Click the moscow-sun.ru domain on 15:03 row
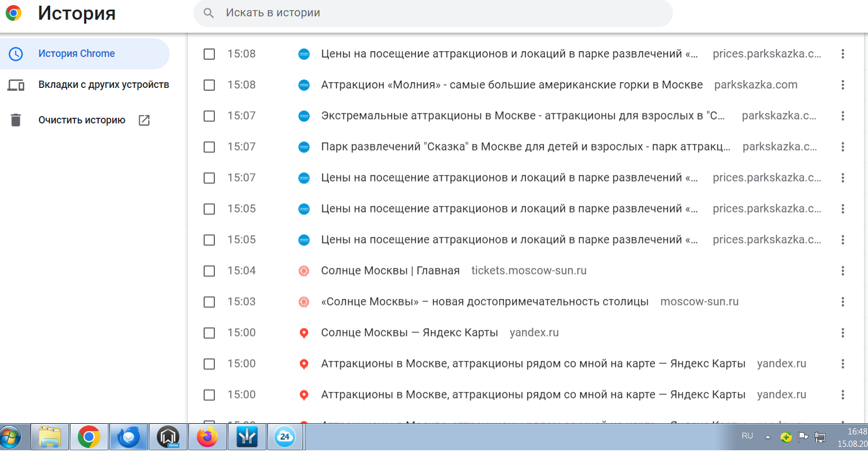The height and width of the screenshot is (457, 868). [x=699, y=302]
